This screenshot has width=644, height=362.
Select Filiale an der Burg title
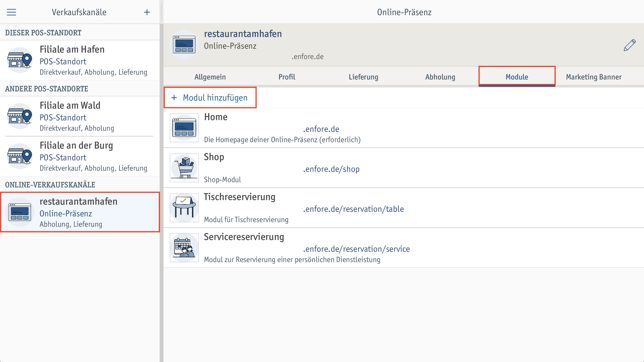click(76, 145)
